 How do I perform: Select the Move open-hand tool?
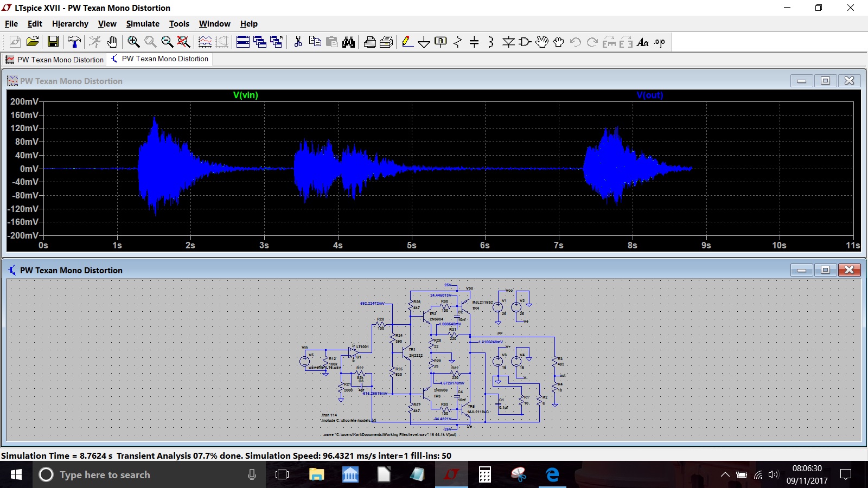point(542,42)
